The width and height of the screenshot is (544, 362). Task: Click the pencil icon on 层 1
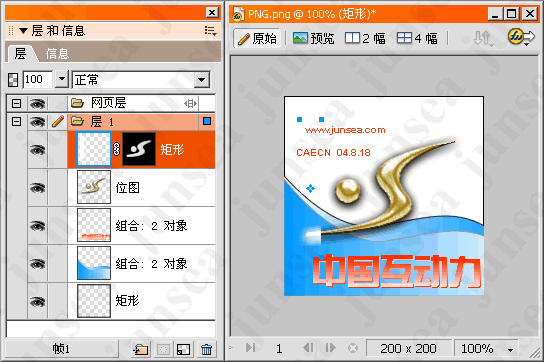(x=58, y=121)
